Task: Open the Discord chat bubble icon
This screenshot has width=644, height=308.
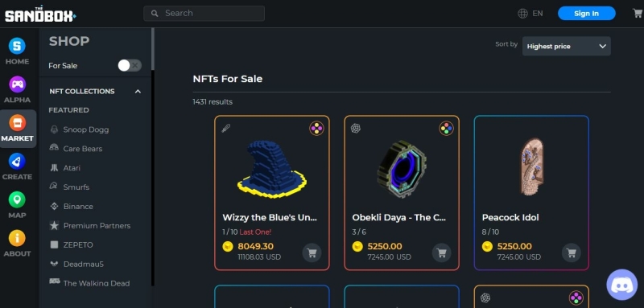Action: click(x=621, y=285)
